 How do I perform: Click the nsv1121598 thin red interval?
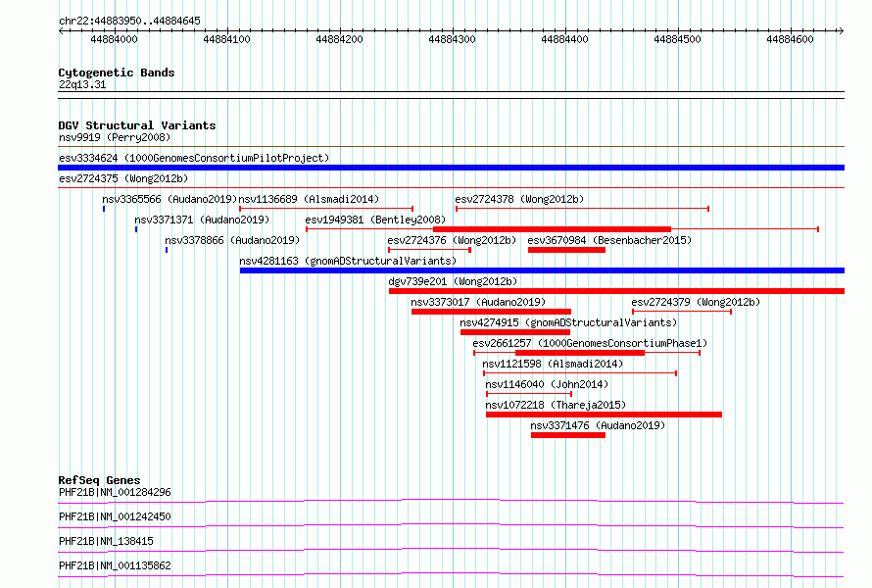[x=580, y=373]
